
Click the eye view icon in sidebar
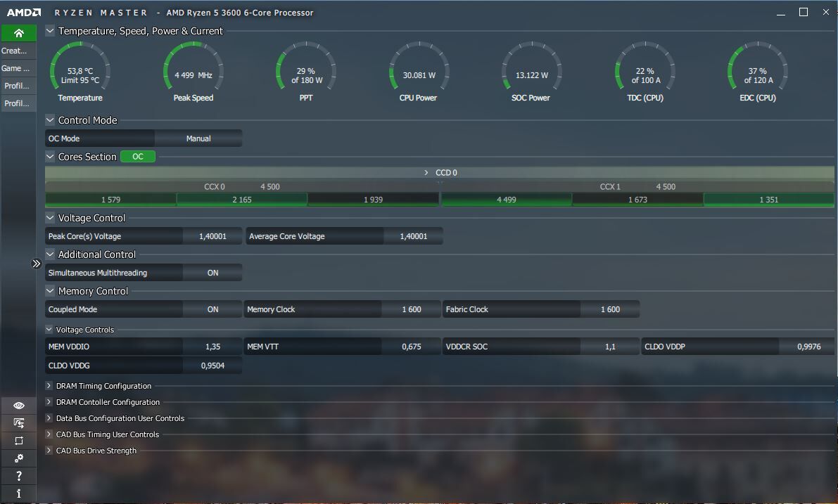pos(19,406)
